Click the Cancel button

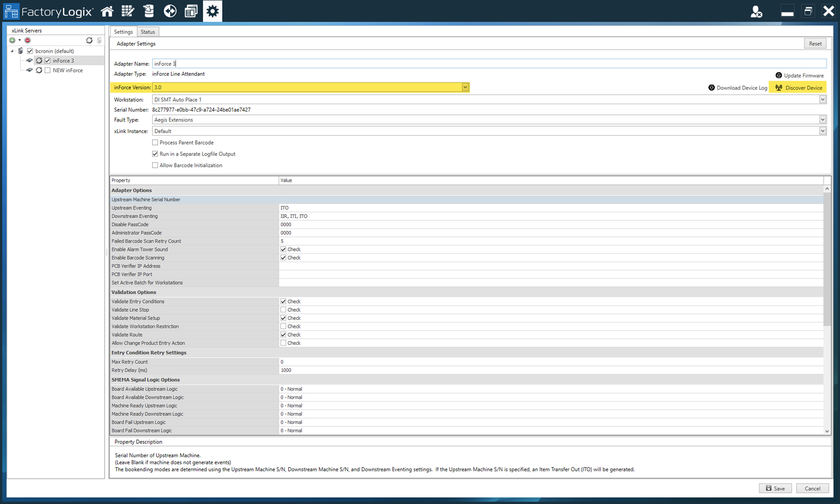pos(812,488)
